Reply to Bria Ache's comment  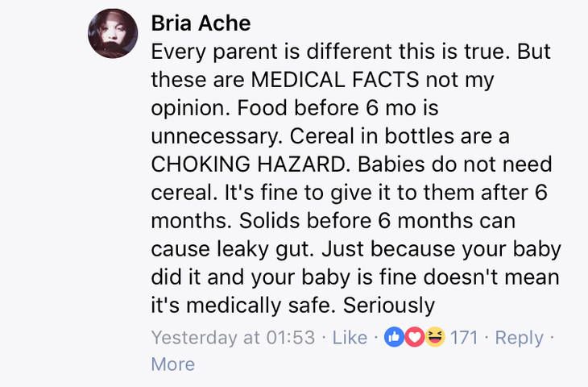pyautogui.click(x=519, y=337)
